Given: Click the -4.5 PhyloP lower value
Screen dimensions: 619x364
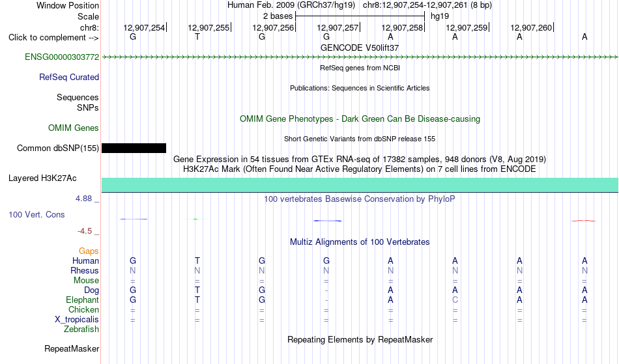Looking at the screenshot, I should [85, 231].
